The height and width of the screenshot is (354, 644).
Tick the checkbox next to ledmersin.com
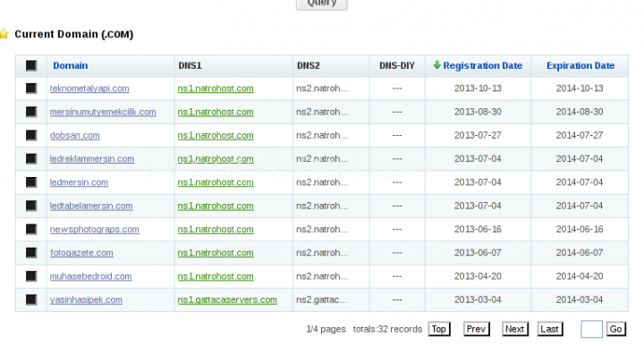pyautogui.click(x=31, y=182)
